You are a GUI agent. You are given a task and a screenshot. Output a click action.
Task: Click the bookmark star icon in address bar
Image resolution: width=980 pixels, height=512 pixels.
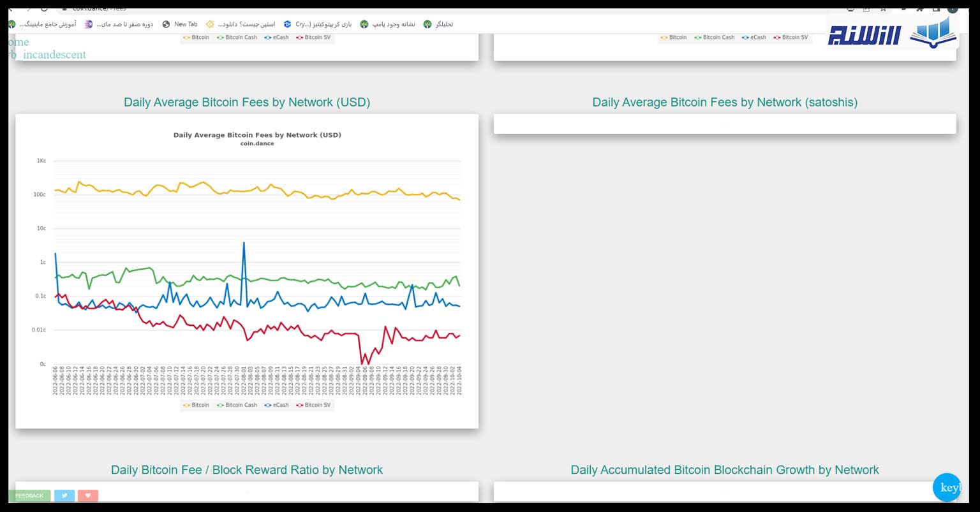coord(883,9)
